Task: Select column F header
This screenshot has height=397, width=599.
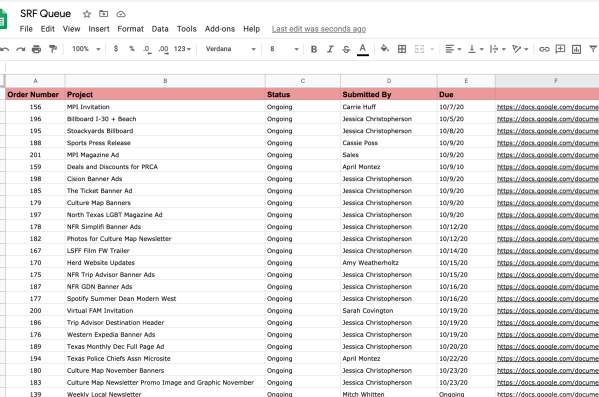Action: coord(547,81)
